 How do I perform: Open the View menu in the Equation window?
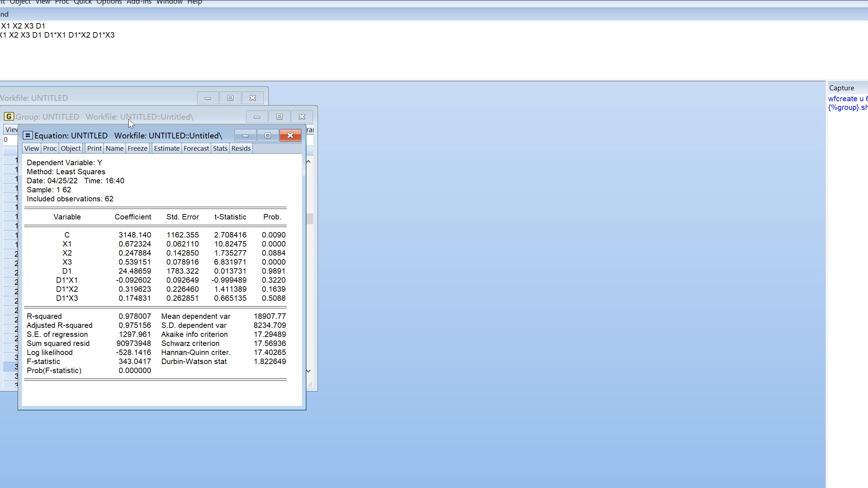click(31, 149)
